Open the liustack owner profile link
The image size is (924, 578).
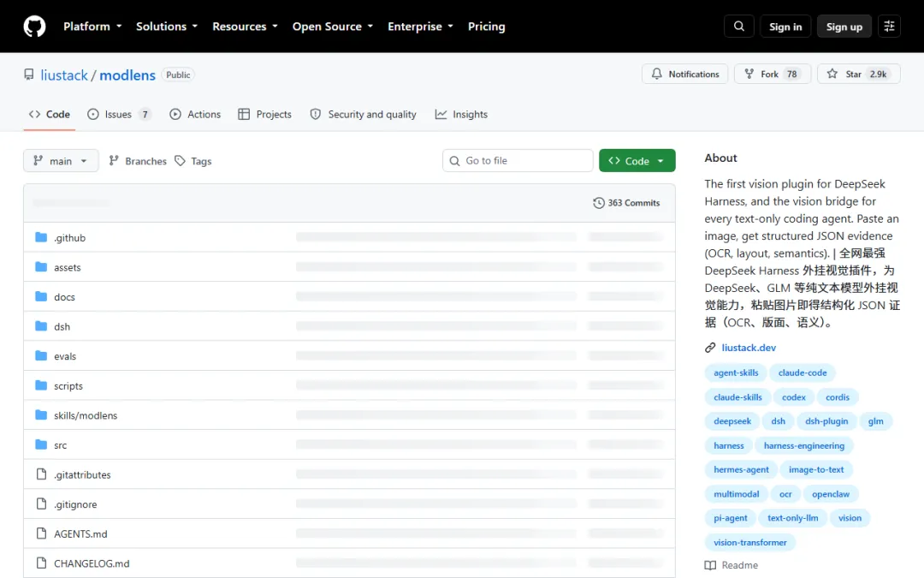pyautogui.click(x=64, y=74)
